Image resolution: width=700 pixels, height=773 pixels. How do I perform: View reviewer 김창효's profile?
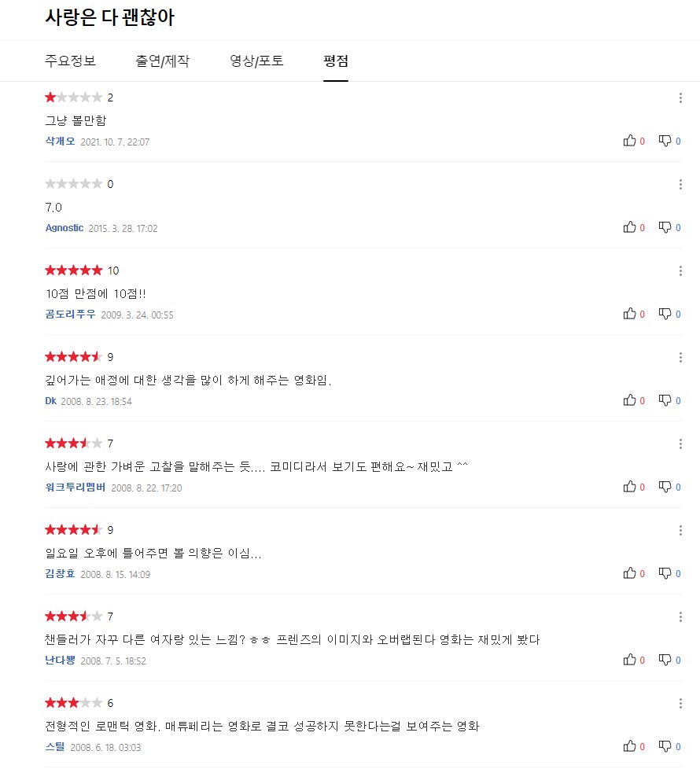point(61,574)
